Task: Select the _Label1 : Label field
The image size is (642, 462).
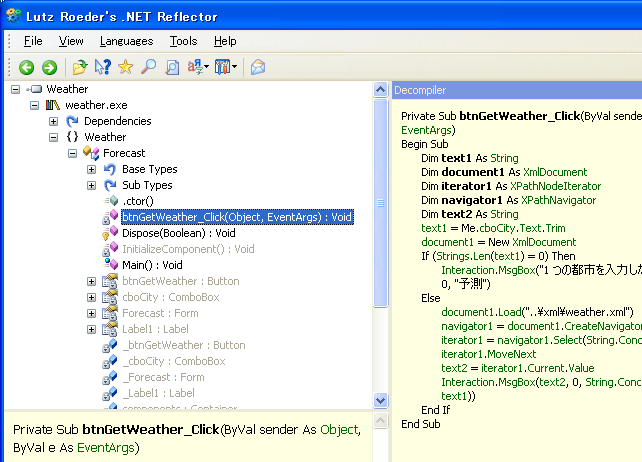Action: [158, 393]
